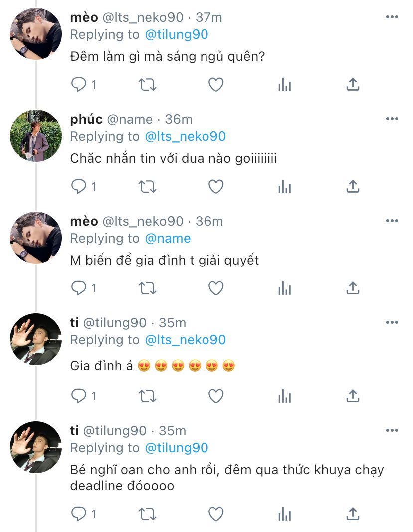The image size is (413, 532).
Task: Open the @name mention link in mèo's reply
Action: [x=168, y=238]
